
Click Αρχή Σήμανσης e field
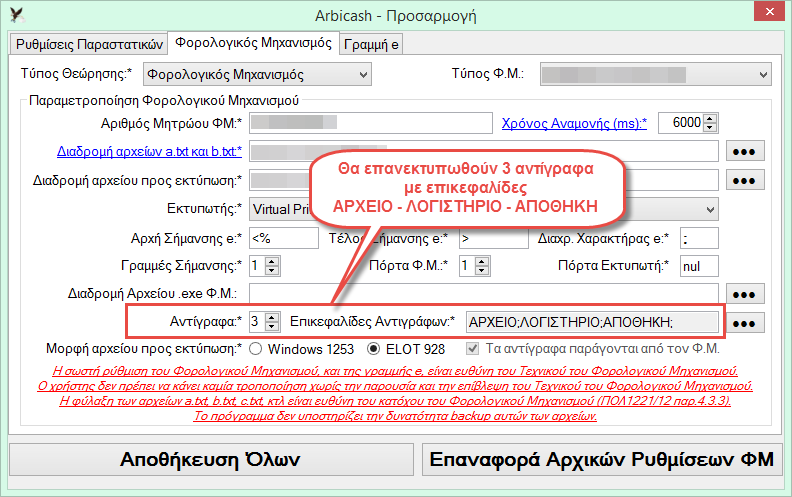[x=284, y=238]
